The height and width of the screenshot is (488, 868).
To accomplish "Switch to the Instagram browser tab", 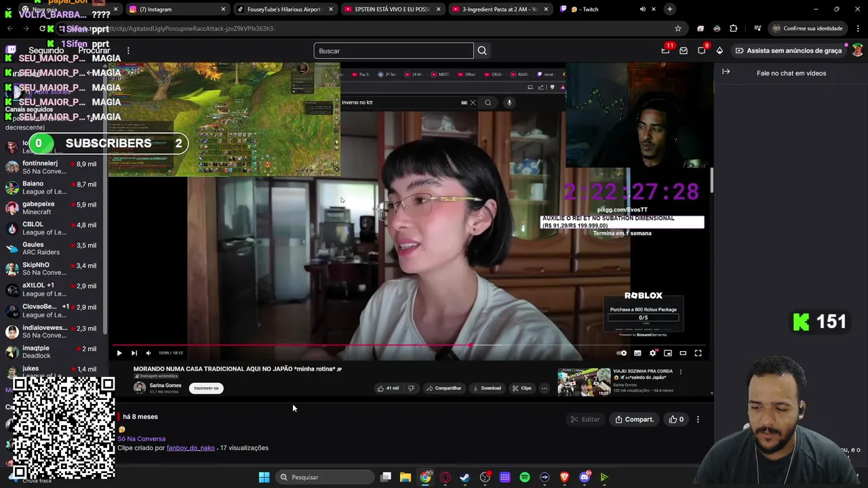I will 176,9.
